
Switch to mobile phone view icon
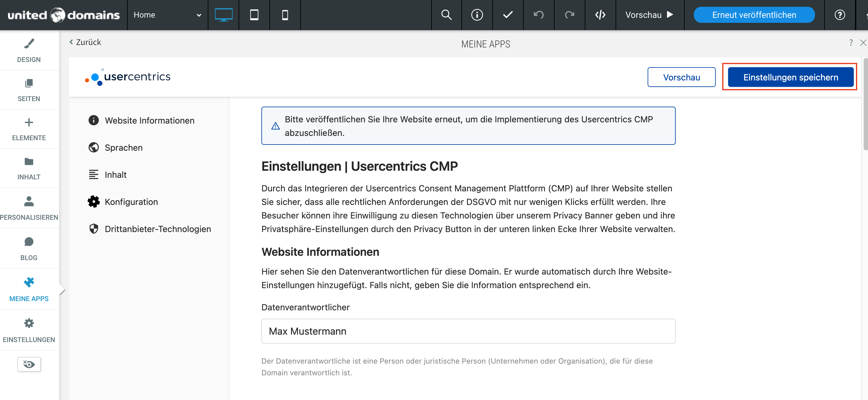pos(285,15)
